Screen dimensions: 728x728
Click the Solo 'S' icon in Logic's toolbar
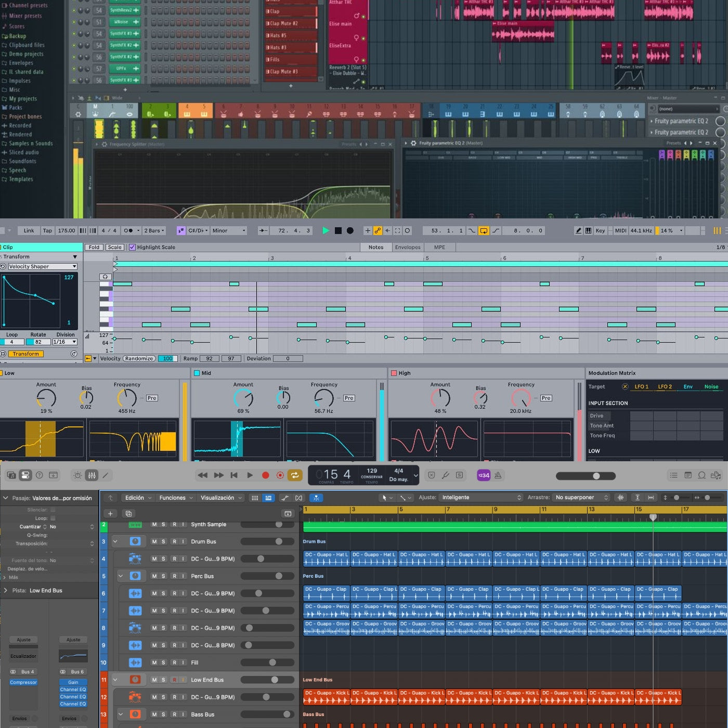(x=459, y=475)
